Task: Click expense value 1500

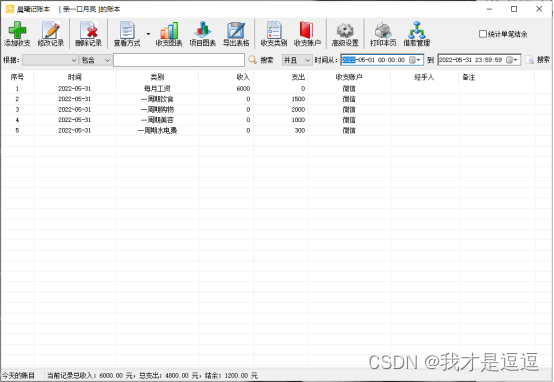Action: (x=298, y=99)
